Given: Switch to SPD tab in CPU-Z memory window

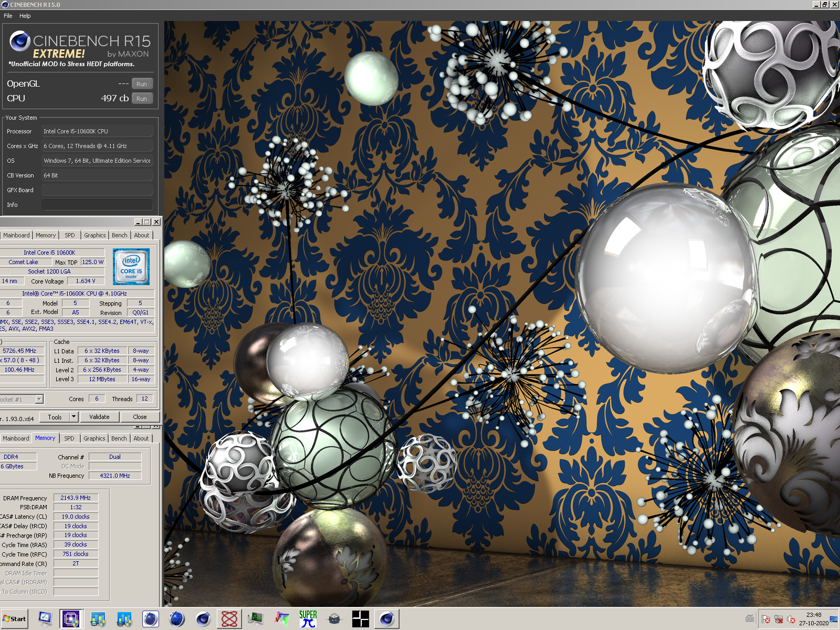Looking at the screenshot, I should 69,438.
